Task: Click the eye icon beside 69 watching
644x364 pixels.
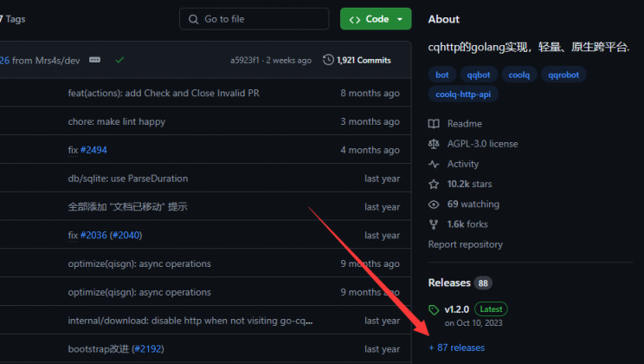Action: tap(434, 205)
